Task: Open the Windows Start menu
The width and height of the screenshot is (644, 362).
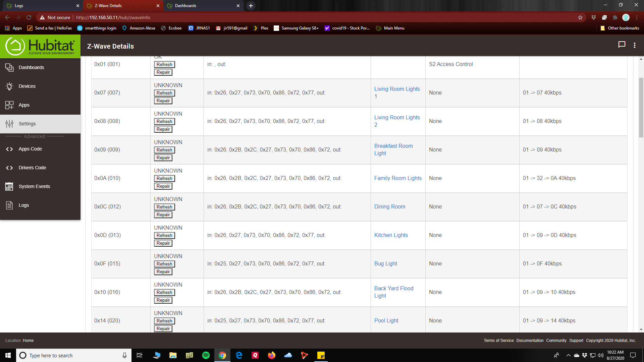Action: click(x=8, y=355)
